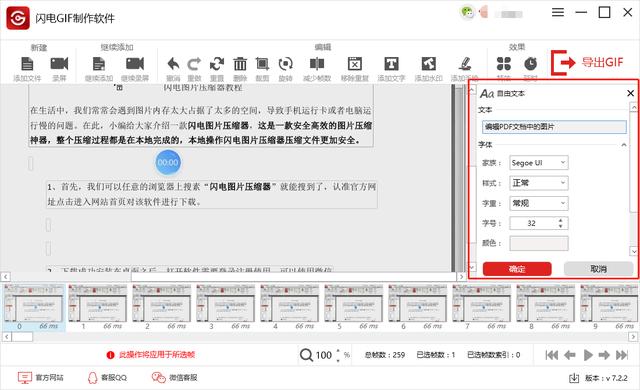Screen dimensions: 640x390
Task: Reset changes with the 重置 icon
Action: 217,64
